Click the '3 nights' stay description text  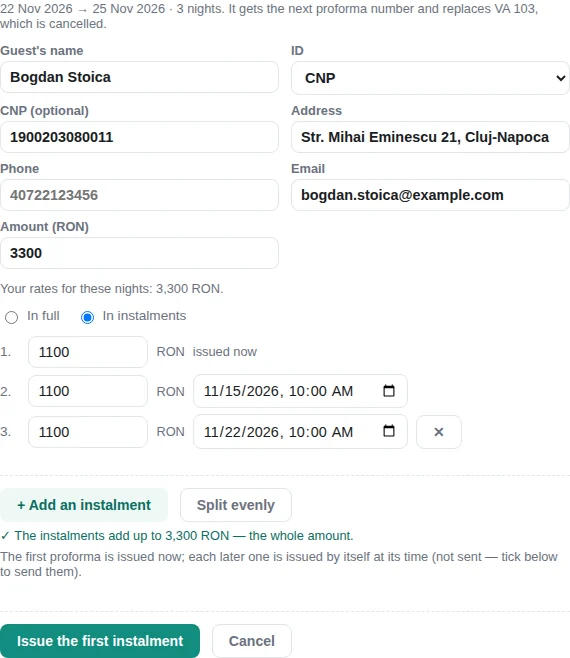pyautogui.click(x=269, y=16)
